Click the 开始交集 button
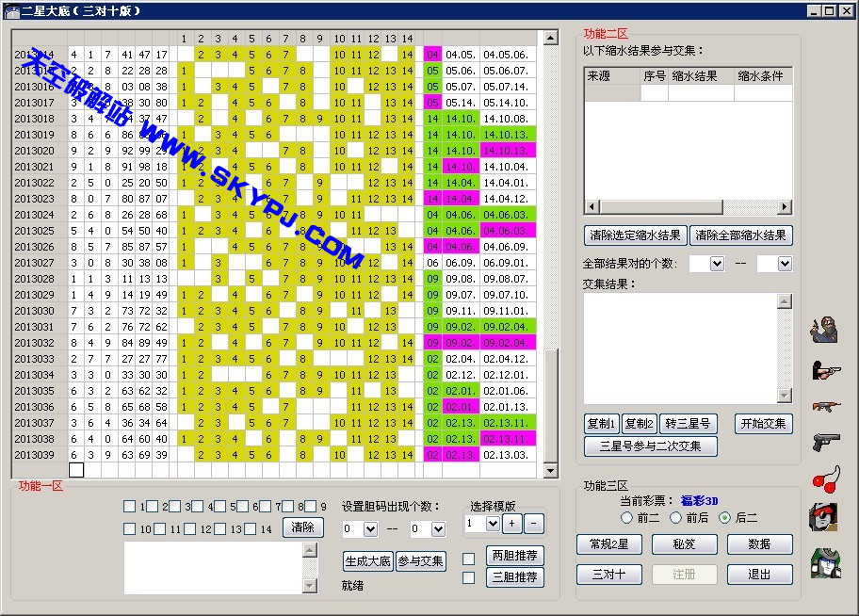Viewport: 859px width, 616px height. point(764,424)
